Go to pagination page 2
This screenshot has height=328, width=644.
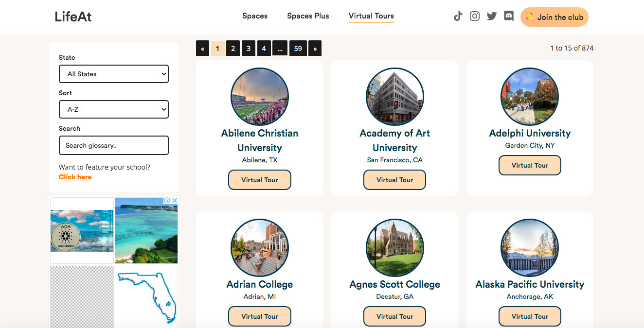(x=233, y=48)
